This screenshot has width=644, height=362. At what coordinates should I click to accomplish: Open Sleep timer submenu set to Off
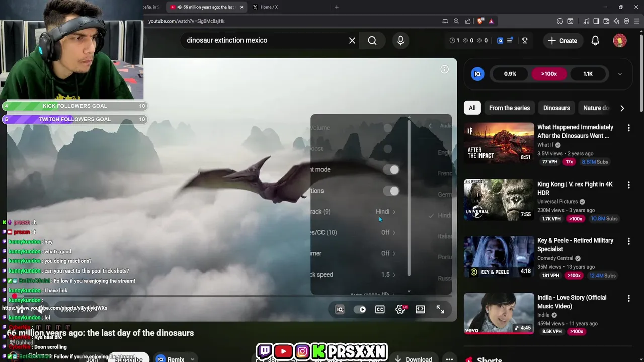point(359,253)
